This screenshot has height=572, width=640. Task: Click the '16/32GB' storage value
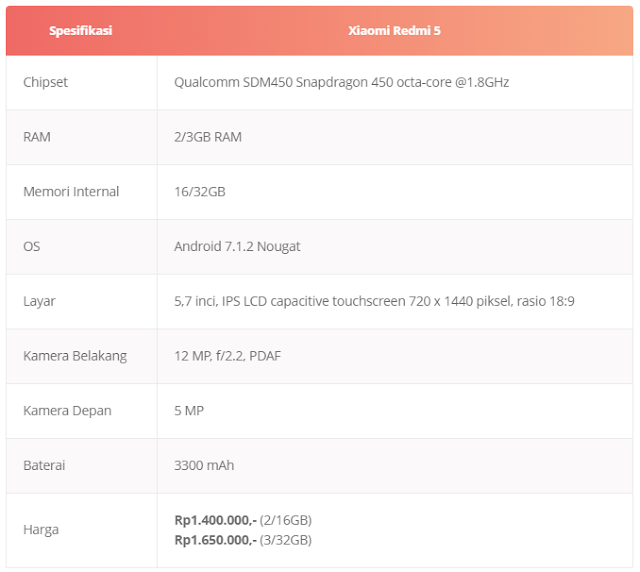tap(200, 192)
